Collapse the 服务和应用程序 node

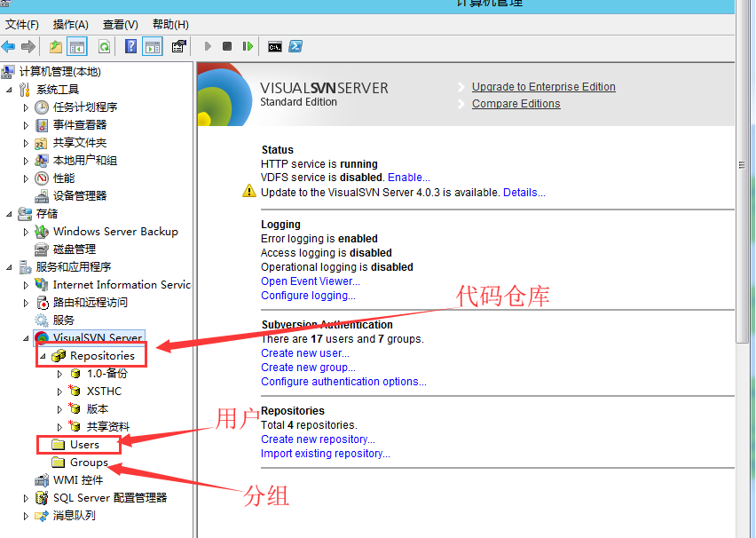[x=9, y=267]
